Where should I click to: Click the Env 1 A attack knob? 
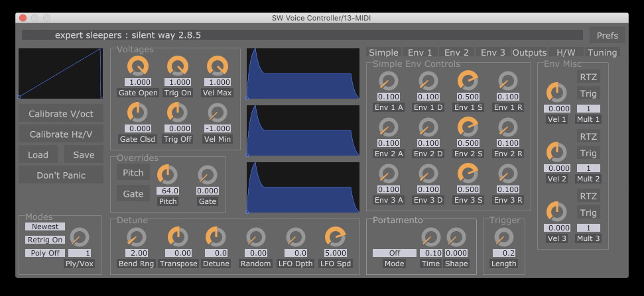[389, 81]
